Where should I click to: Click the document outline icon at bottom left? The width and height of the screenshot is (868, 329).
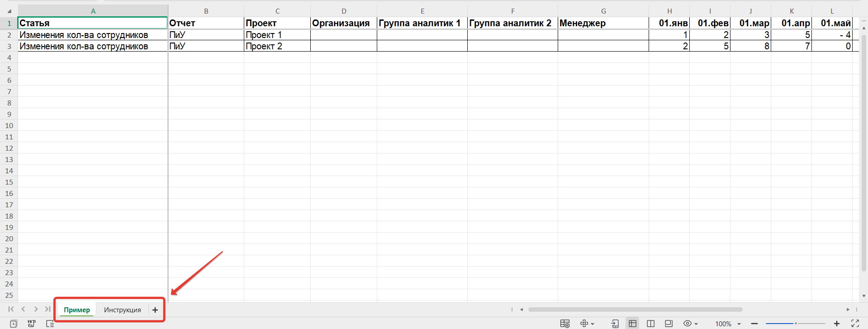[50, 324]
